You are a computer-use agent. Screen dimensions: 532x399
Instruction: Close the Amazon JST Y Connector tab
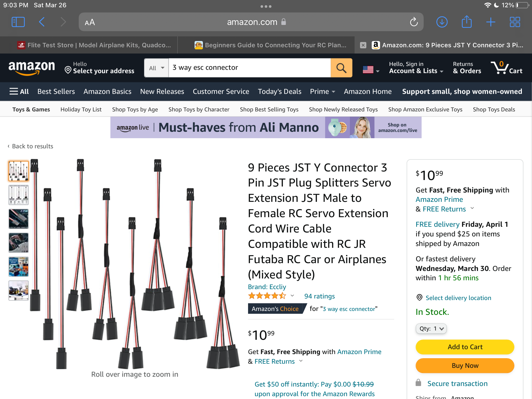[363, 45]
